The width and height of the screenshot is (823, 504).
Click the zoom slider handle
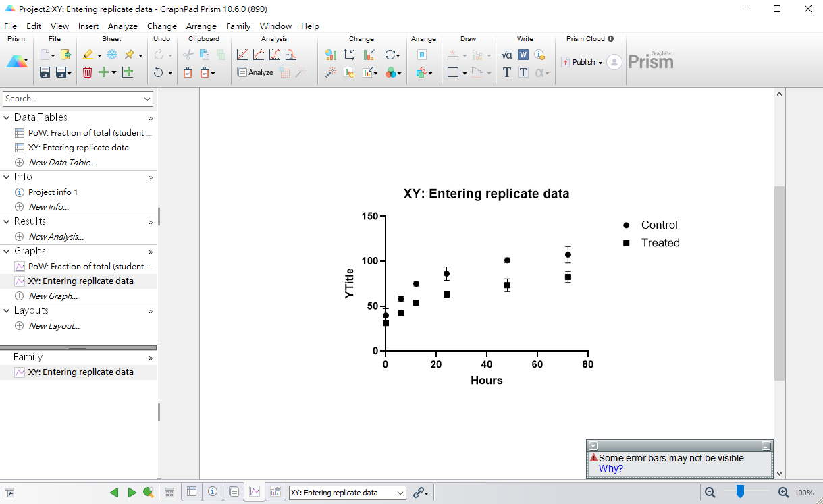(740, 492)
